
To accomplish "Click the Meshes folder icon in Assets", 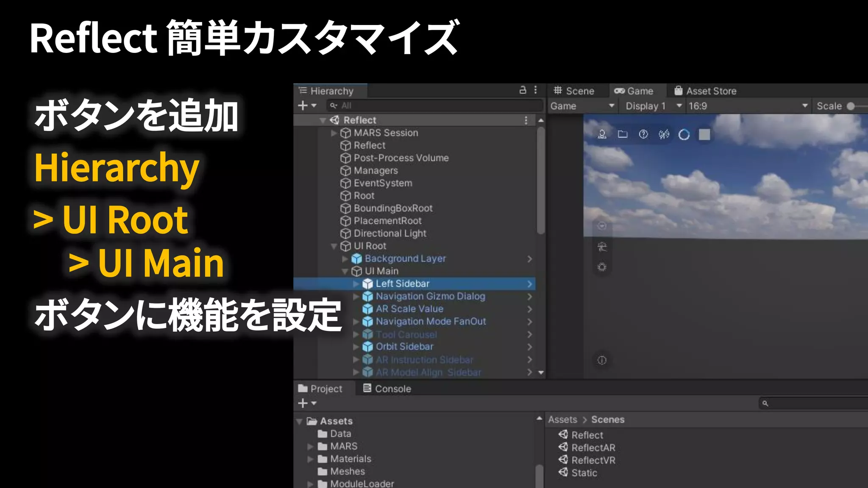I will 323,471.
